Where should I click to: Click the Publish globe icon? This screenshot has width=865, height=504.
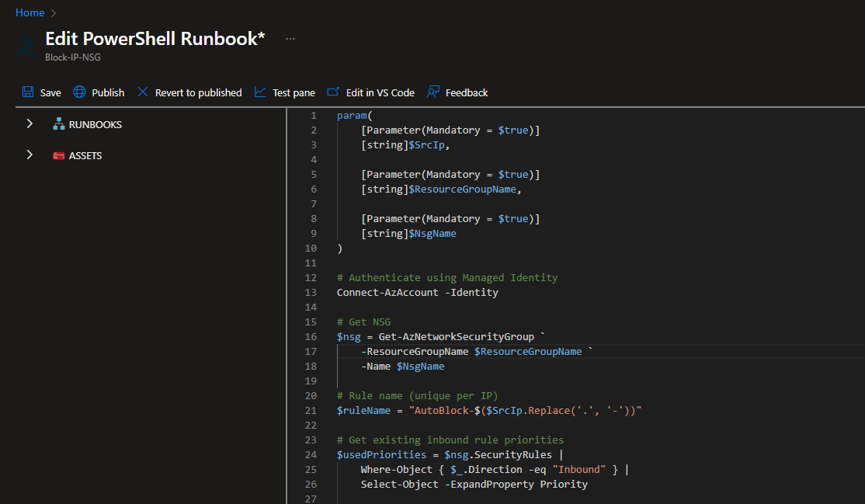point(79,92)
